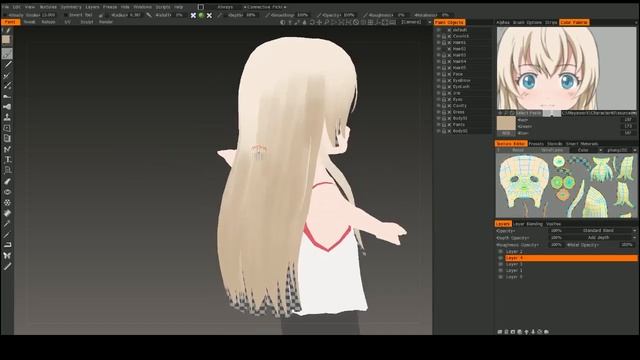The height and width of the screenshot is (360, 640).
Task: Select the pencil brush tool highlighted
Action: (7, 54)
